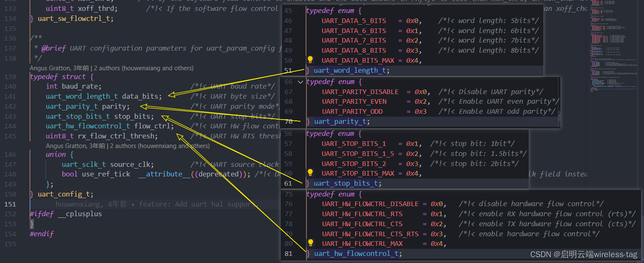
Task: Click the UART_STOP_BITS_1_5 enumerator
Action: (358, 153)
